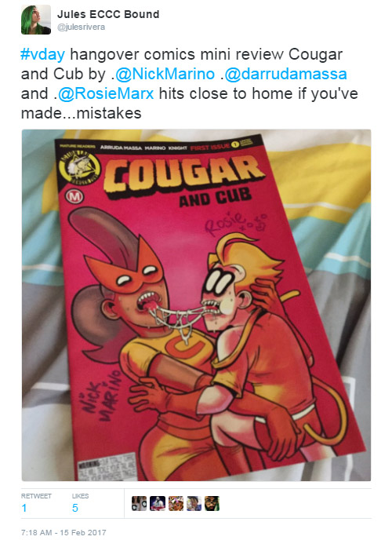
Task: Click the Jules ECCC Bound display name
Action: point(108,14)
